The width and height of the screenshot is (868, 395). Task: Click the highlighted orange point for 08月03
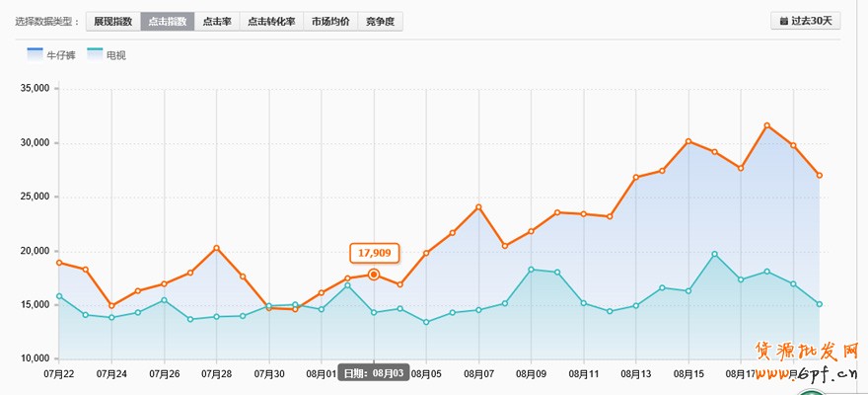click(374, 275)
